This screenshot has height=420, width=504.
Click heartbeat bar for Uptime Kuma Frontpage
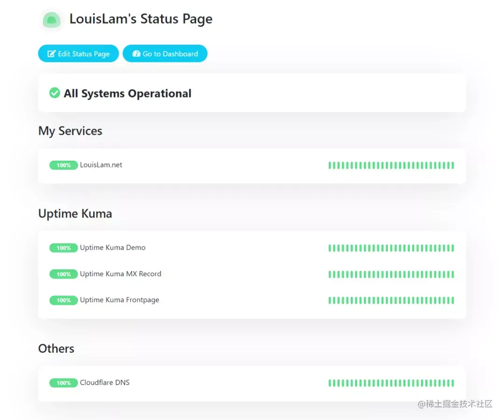[x=391, y=300]
